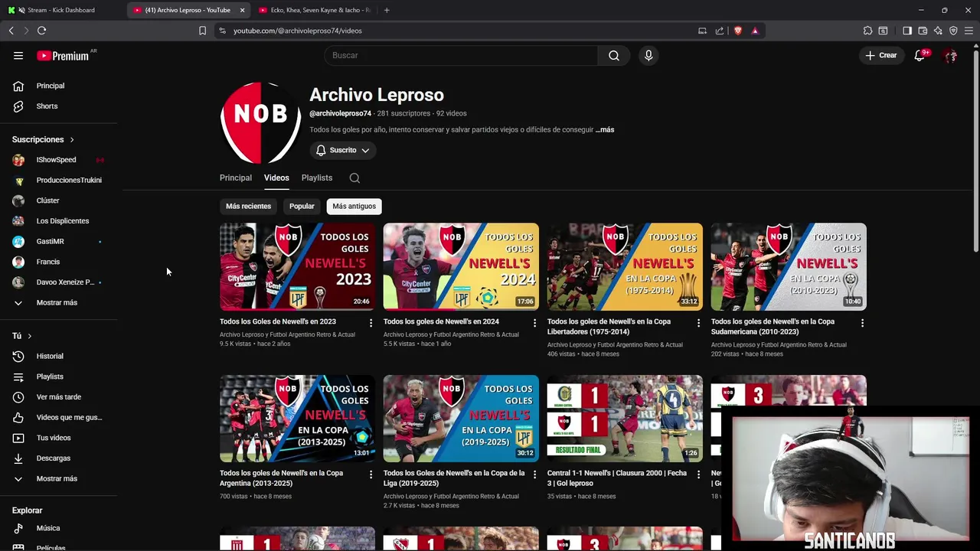Play Copa Libertadores 1975-2014 thumbnail
The height and width of the screenshot is (551, 980).
(x=625, y=266)
